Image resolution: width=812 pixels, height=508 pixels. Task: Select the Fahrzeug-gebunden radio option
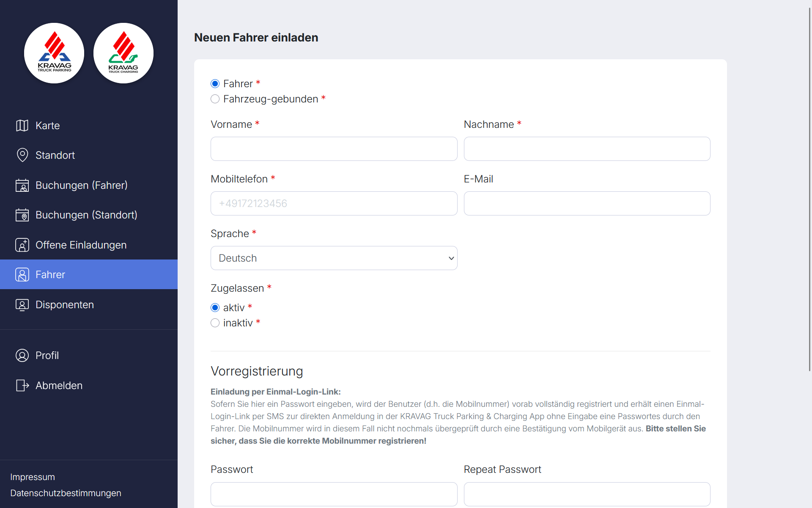215,99
